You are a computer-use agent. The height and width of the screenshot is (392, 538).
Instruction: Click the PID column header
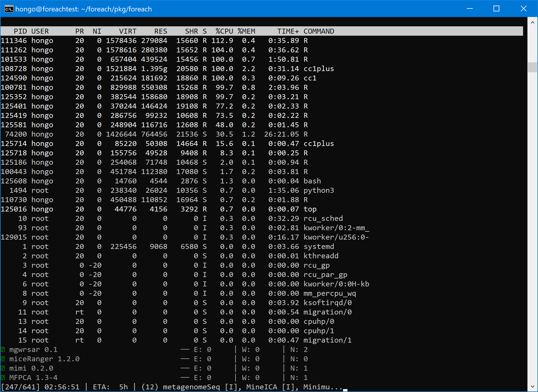point(20,31)
